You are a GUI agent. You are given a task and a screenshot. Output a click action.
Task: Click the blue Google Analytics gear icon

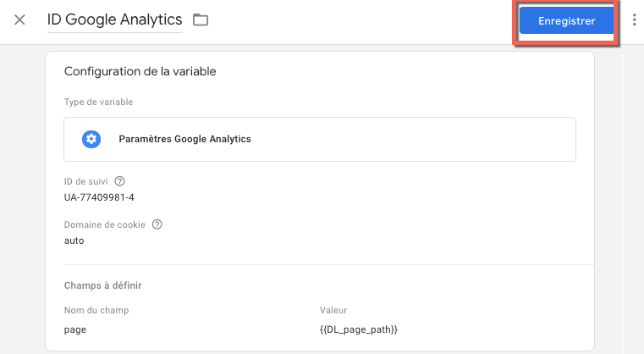click(x=91, y=140)
